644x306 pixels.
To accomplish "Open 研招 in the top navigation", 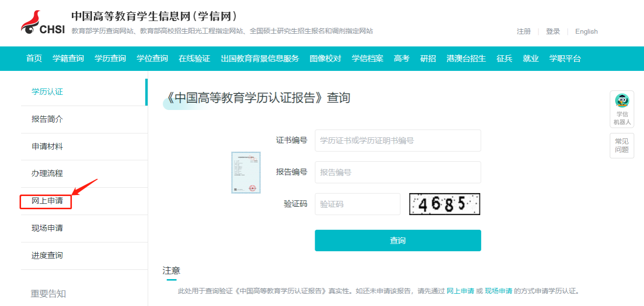I will click(x=428, y=59).
